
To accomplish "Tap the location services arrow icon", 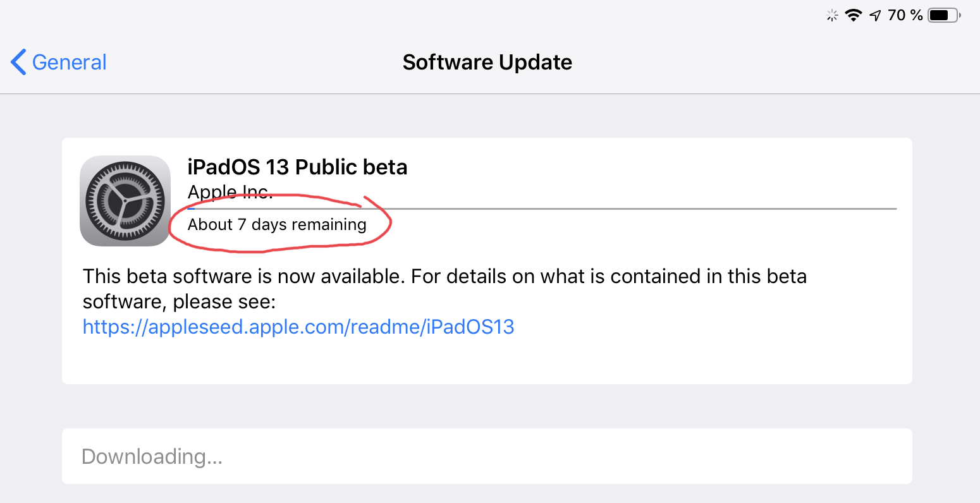I will pos(875,16).
